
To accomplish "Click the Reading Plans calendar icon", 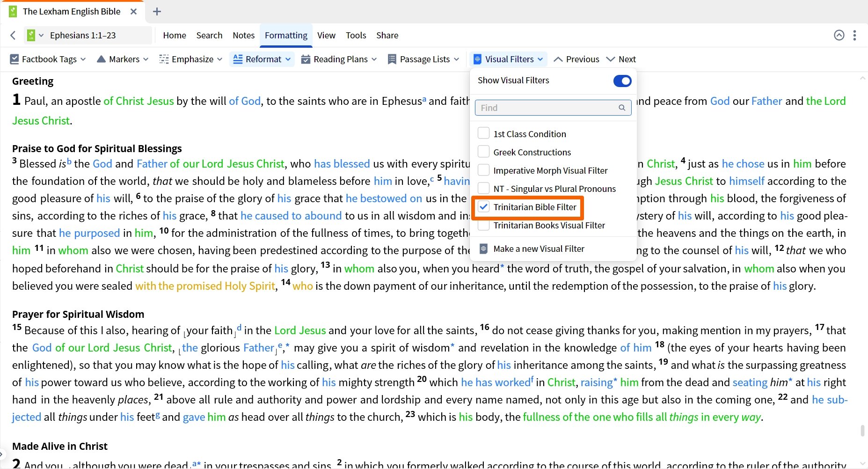I will click(306, 59).
